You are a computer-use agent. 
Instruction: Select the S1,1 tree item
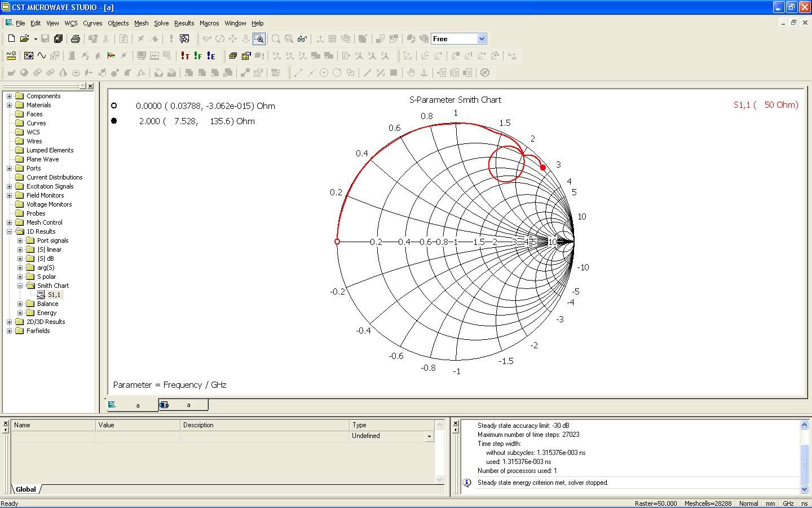coord(54,295)
